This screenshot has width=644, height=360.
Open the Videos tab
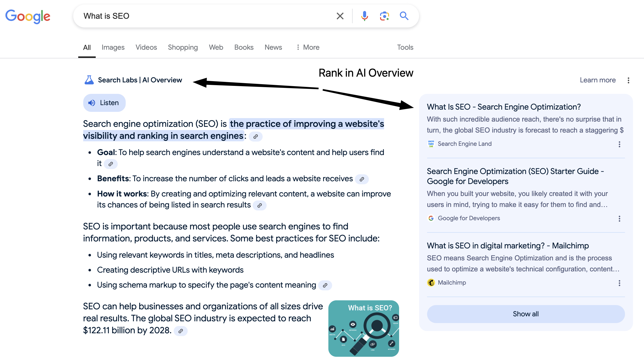click(x=146, y=47)
